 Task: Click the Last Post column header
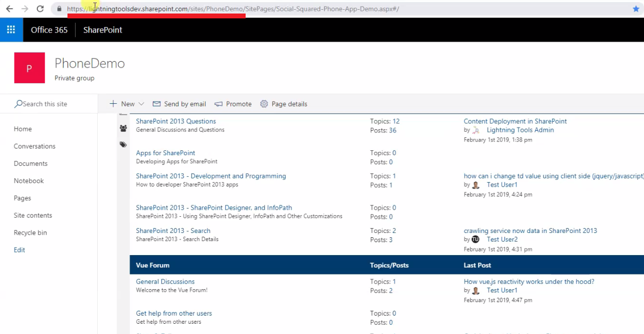click(x=477, y=265)
